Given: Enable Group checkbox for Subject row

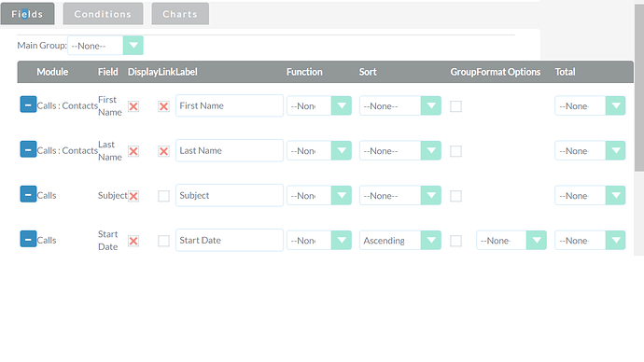Looking at the screenshot, I should [x=455, y=196].
